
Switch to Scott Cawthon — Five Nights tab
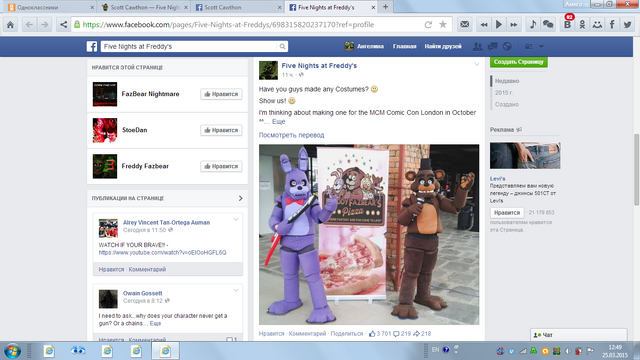tap(144, 7)
